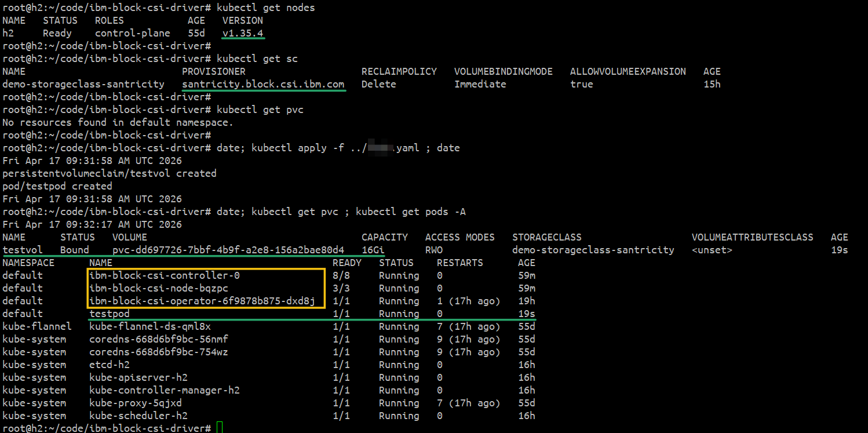Click the 55d age of node h2
868x433 pixels.
point(196,33)
